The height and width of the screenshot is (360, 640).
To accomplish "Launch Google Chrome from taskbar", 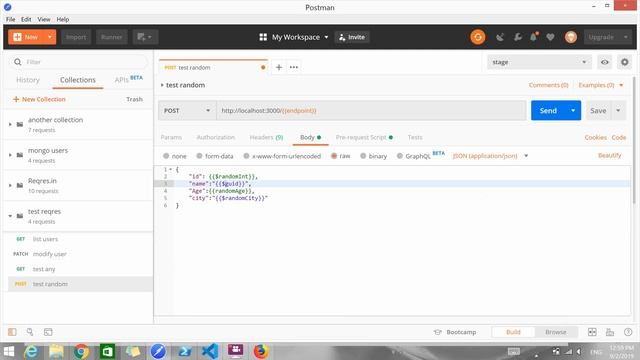I will [x=81, y=351].
